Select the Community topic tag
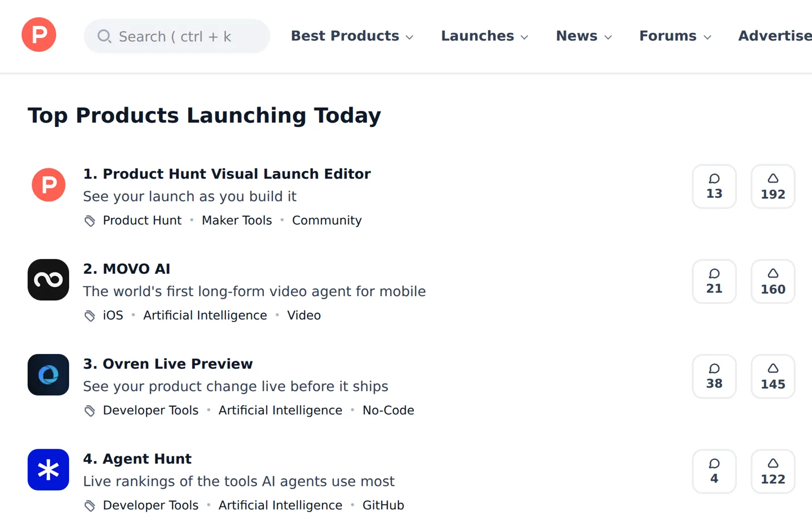This screenshot has height=531, width=812. click(x=327, y=221)
